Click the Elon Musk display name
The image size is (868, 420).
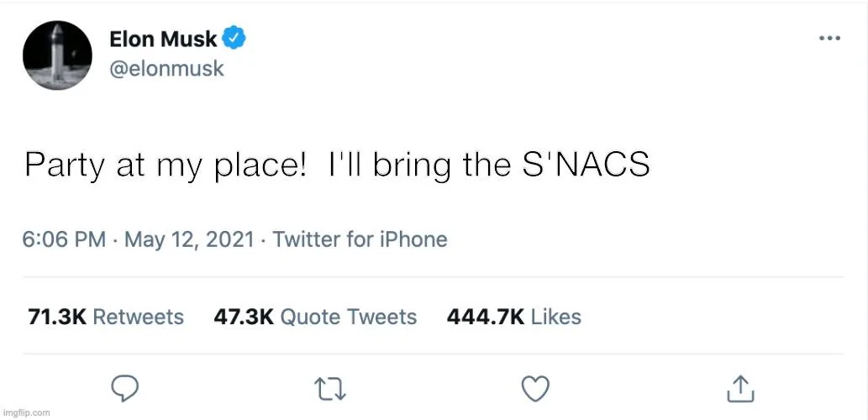(x=163, y=39)
